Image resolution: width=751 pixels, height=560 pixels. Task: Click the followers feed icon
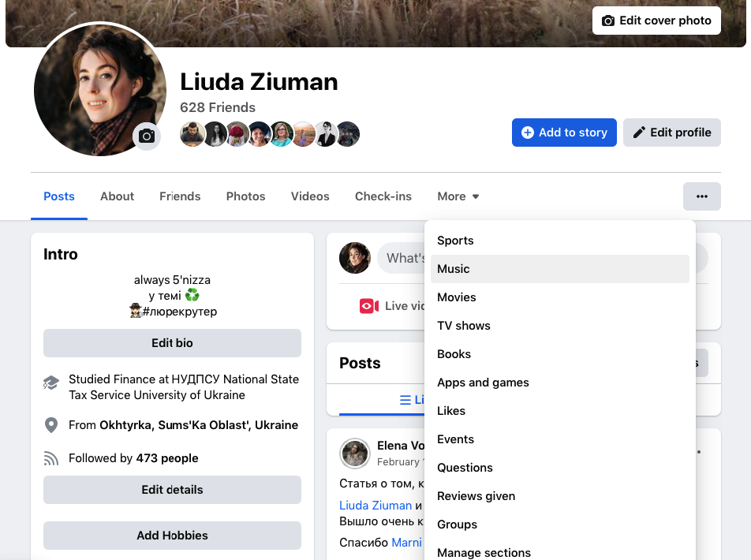[x=50, y=458]
